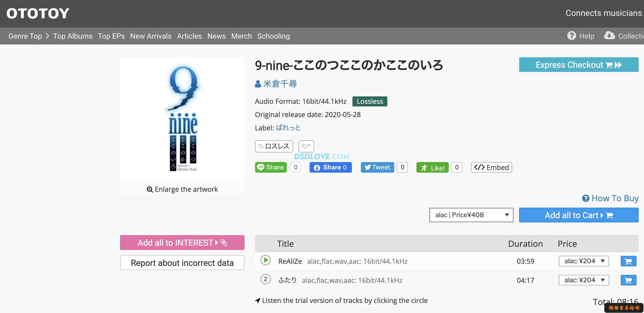
Task: Add ふたり to cart icon
Action: point(628,280)
